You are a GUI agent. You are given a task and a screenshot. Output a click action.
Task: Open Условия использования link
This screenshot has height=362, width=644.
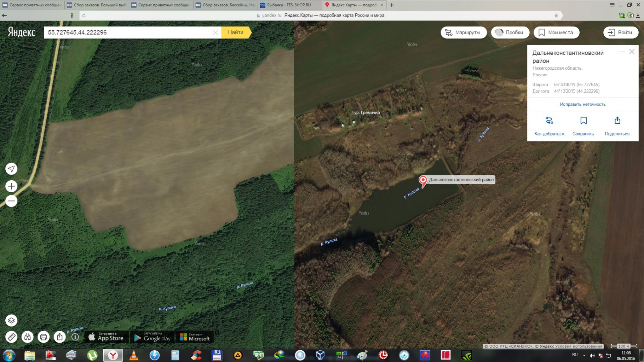click(x=579, y=346)
